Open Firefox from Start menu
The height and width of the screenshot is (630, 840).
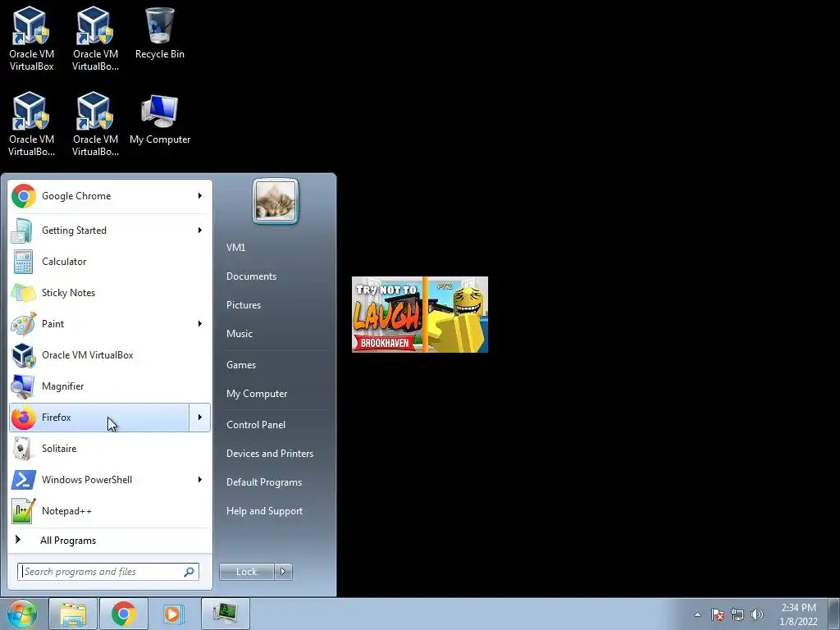(x=99, y=418)
